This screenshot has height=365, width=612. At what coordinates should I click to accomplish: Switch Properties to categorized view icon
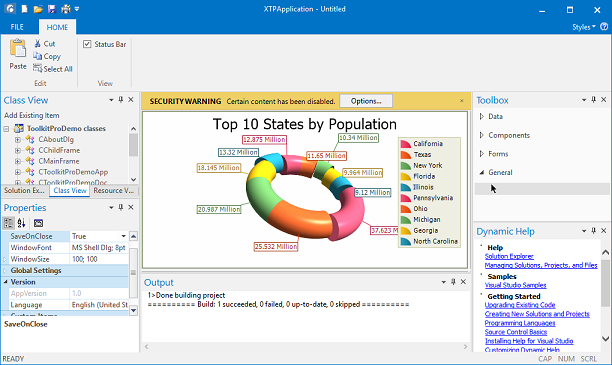click(8, 223)
